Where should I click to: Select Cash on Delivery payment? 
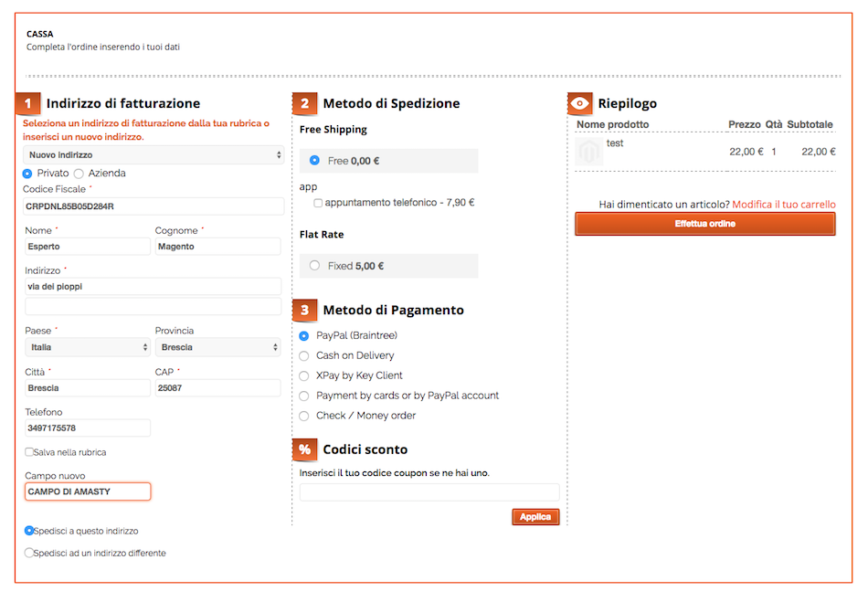point(304,355)
